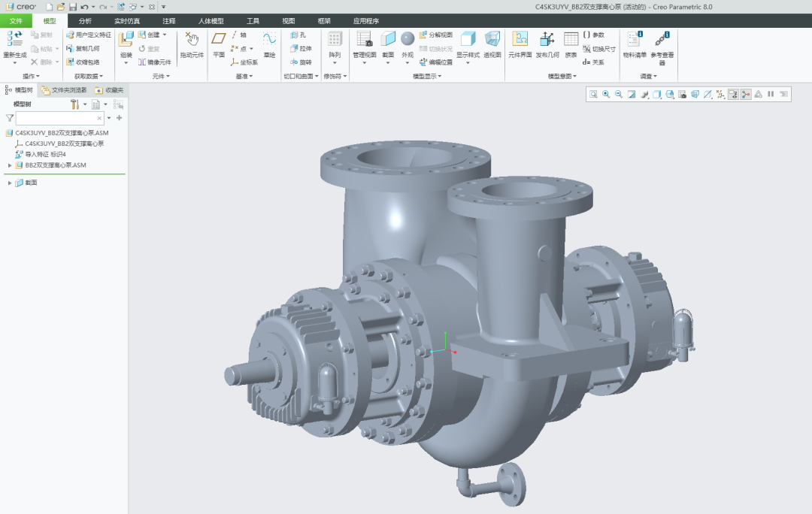Viewport: 812px width, 514px height.
Task: Expand the BB2双支撑离心泵.ASM tree node
Action: tap(10, 165)
